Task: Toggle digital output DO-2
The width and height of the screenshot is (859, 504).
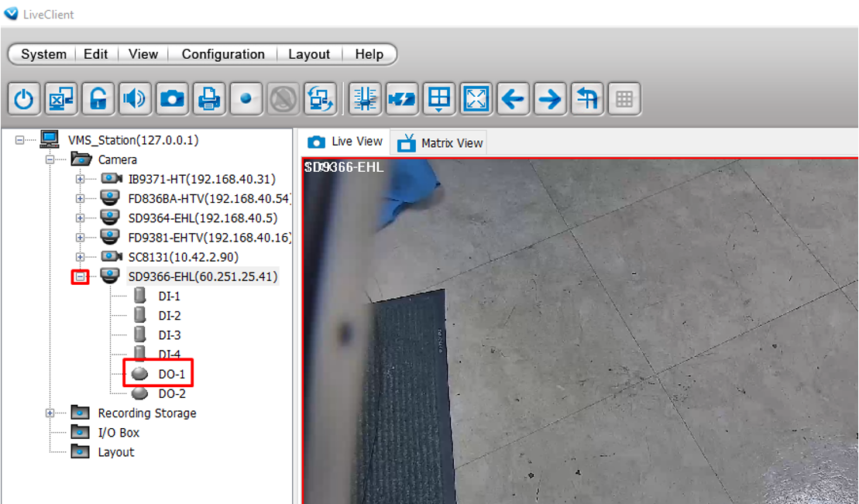Action: point(171,393)
